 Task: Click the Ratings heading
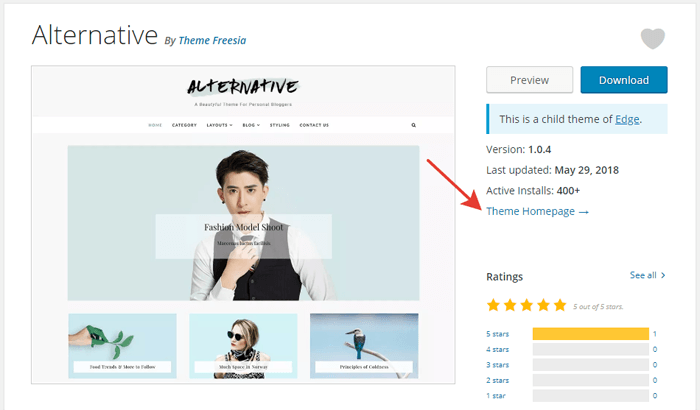[x=504, y=277]
